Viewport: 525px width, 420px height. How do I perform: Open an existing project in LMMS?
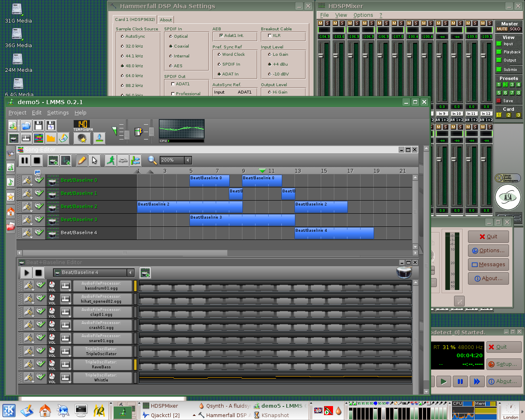click(x=26, y=126)
